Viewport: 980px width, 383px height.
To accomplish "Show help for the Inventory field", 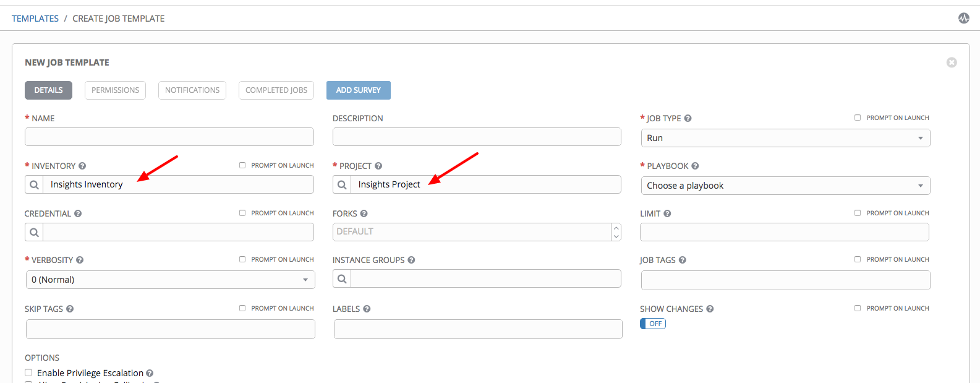I will tap(82, 166).
